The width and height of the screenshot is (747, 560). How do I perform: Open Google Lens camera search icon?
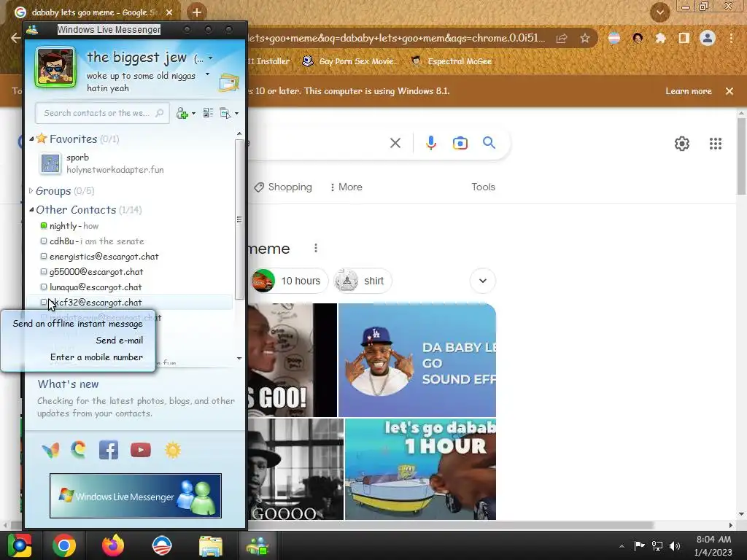tap(460, 143)
